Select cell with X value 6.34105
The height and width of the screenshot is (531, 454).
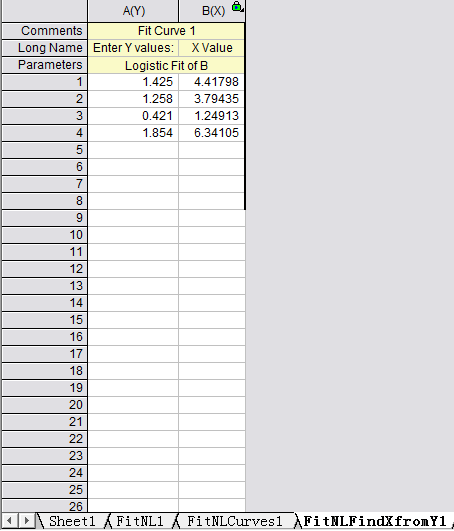212,133
